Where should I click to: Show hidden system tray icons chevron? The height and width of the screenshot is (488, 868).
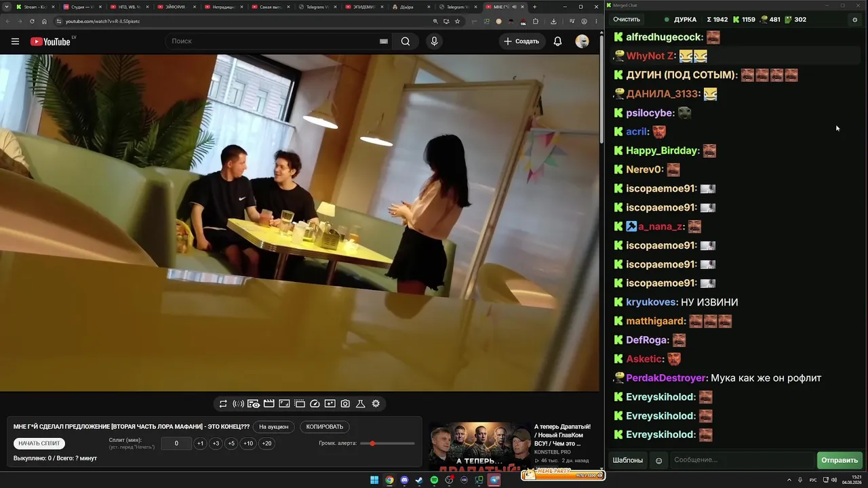(789, 481)
